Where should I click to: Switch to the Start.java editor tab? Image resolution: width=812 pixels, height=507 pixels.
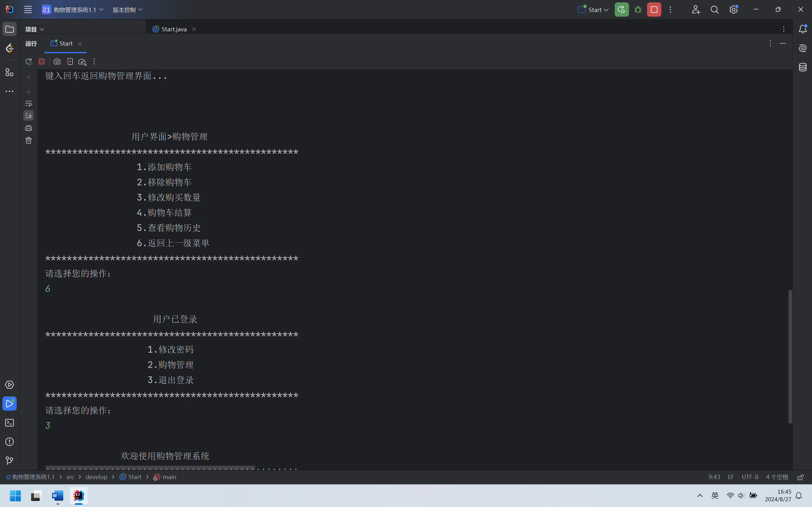174,29
